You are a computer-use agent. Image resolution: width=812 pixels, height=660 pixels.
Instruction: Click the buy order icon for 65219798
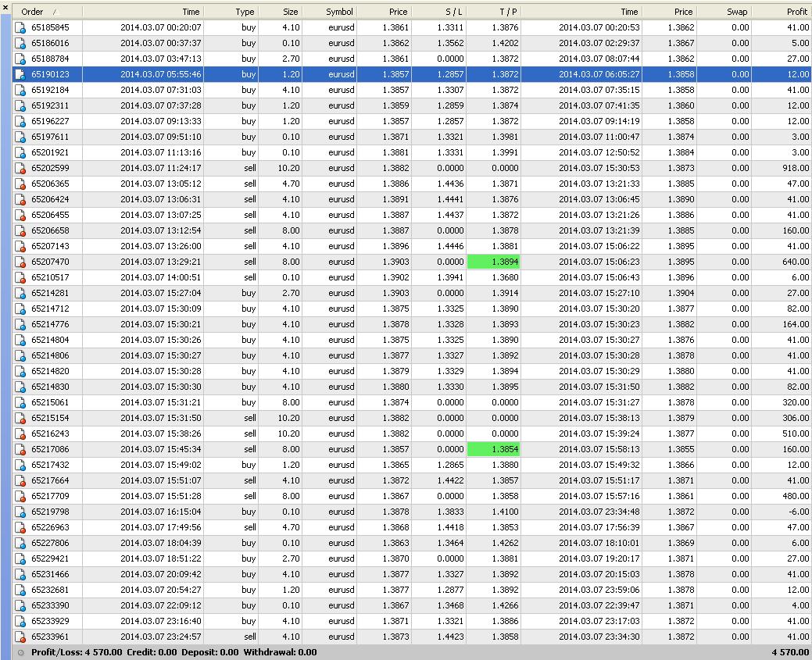(20, 512)
